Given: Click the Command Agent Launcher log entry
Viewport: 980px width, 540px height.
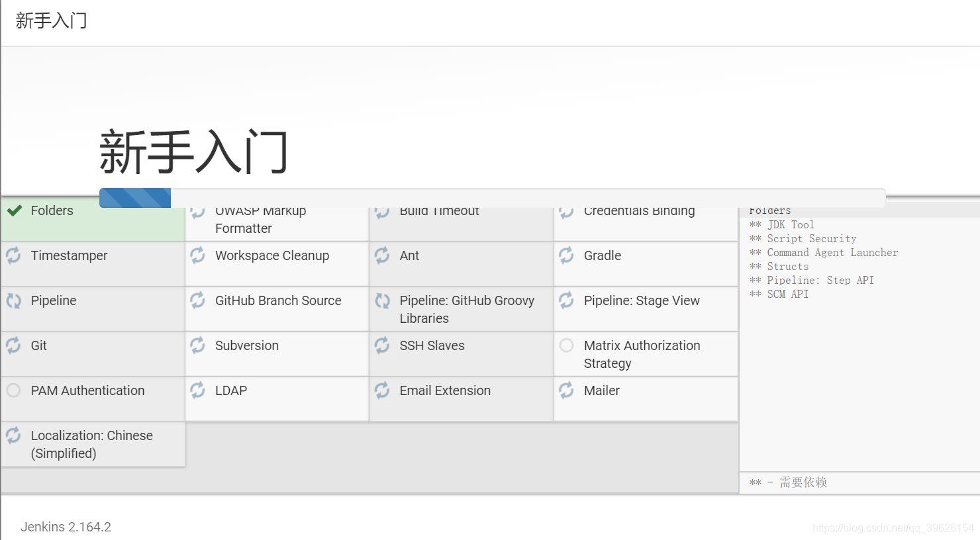Looking at the screenshot, I should 824,252.
